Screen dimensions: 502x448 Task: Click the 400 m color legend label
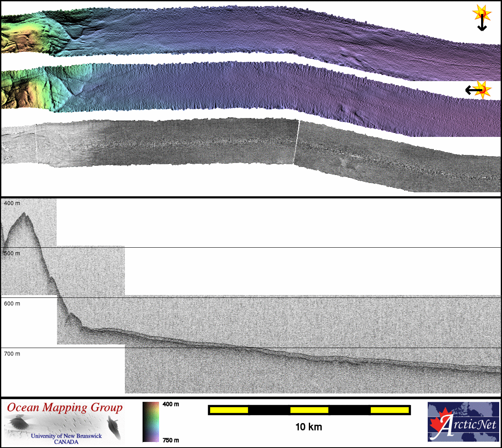pos(171,404)
